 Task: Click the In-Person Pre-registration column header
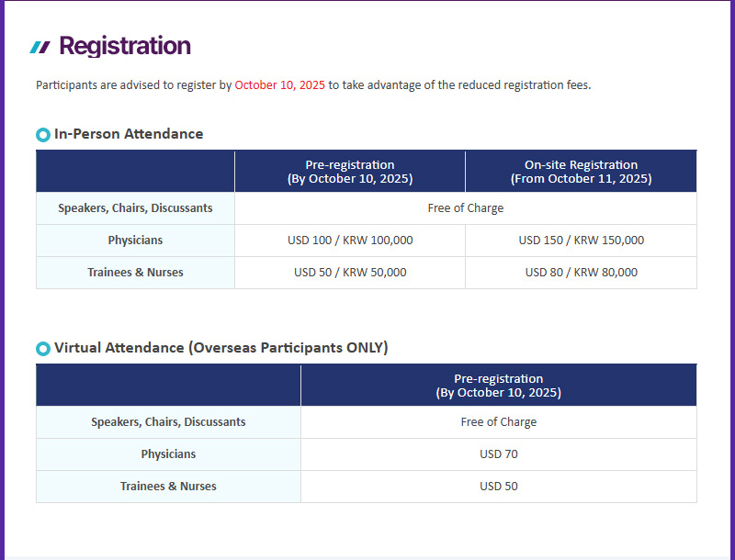coord(350,172)
